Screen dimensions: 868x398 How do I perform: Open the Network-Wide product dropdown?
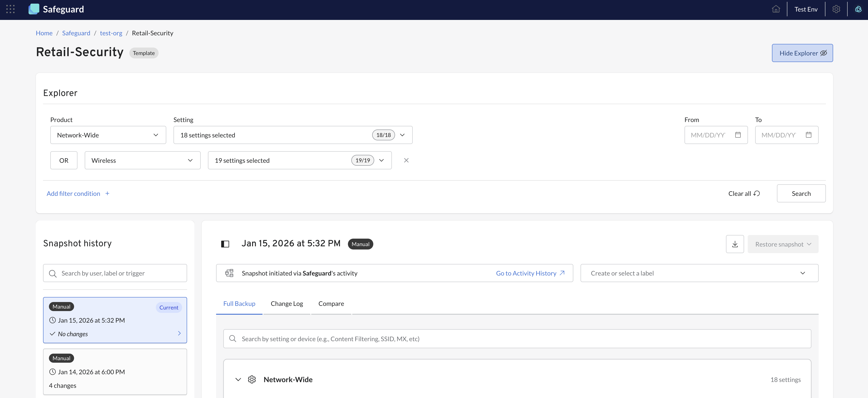coord(108,135)
